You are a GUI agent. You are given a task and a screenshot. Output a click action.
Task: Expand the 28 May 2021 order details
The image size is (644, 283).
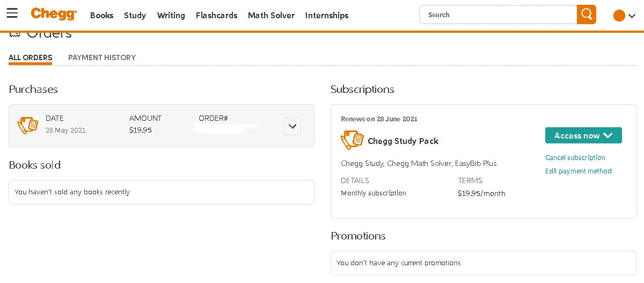[x=292, y=126]
